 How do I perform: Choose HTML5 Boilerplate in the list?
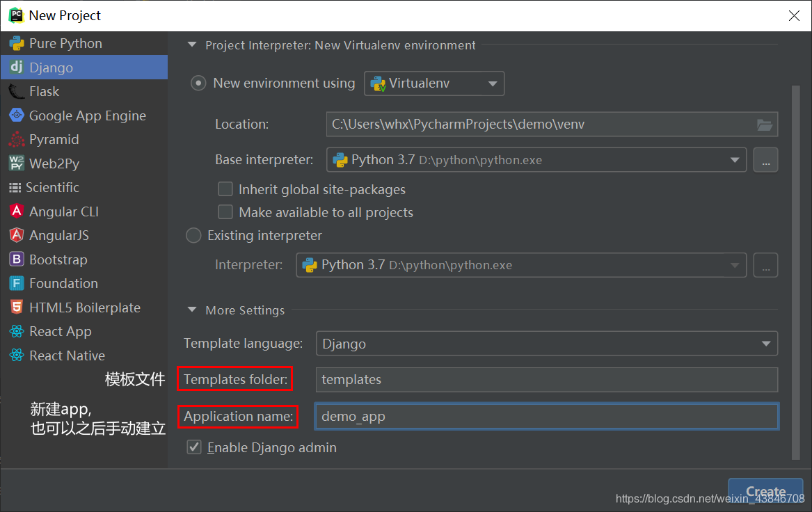click(84, 307)
